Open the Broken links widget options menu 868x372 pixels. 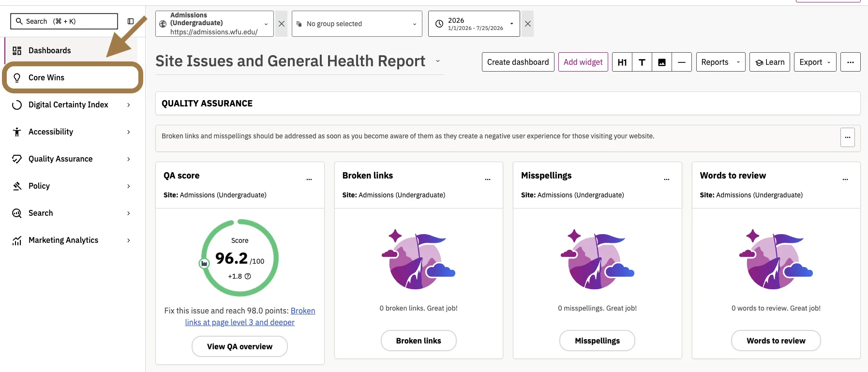pos(488,179)
